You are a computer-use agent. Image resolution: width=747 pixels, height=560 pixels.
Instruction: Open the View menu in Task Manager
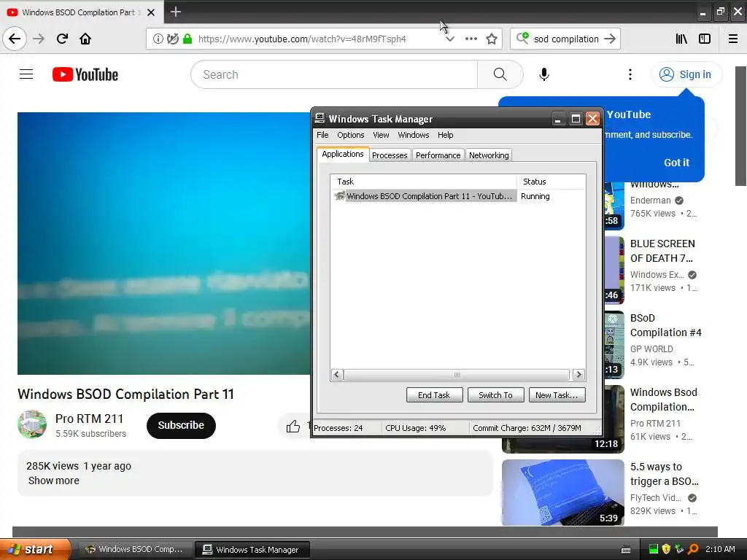381,135
